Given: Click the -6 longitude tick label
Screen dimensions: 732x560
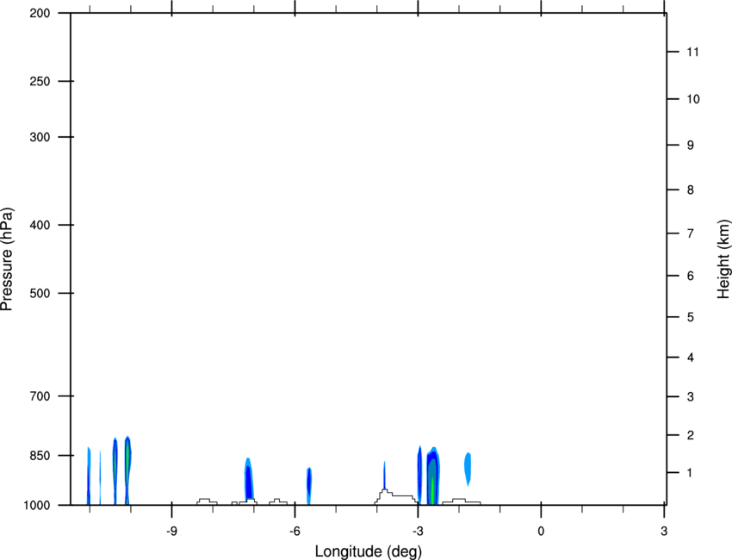Looking at the screenshot, I should (295, 532).
